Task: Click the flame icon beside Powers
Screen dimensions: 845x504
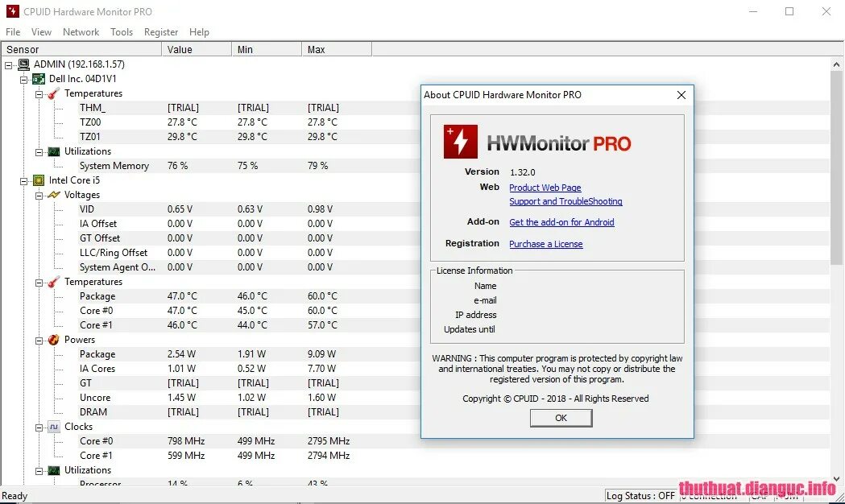Action: [x=54, y=340]
